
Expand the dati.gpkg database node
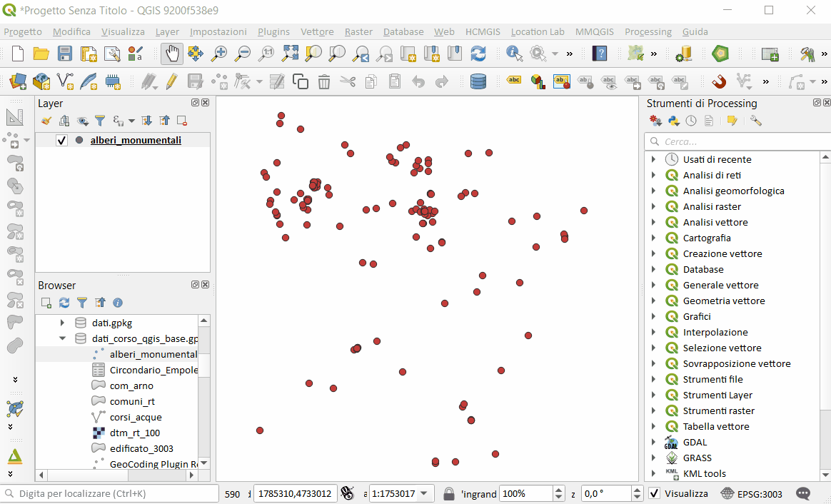pos(63,323)
